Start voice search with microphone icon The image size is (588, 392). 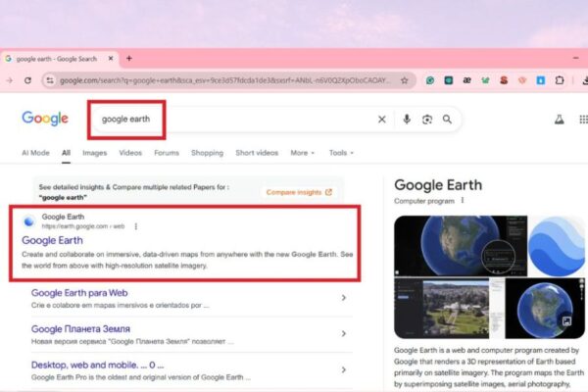407,120
